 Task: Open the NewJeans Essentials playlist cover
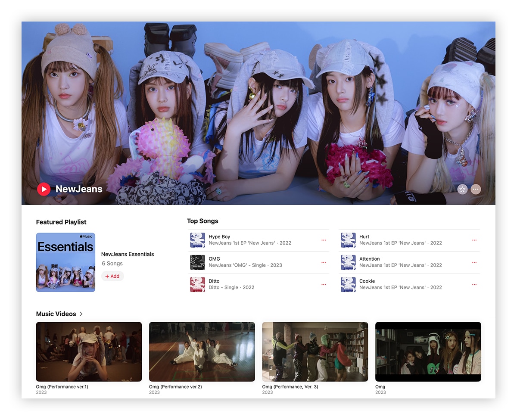(65, 262)
